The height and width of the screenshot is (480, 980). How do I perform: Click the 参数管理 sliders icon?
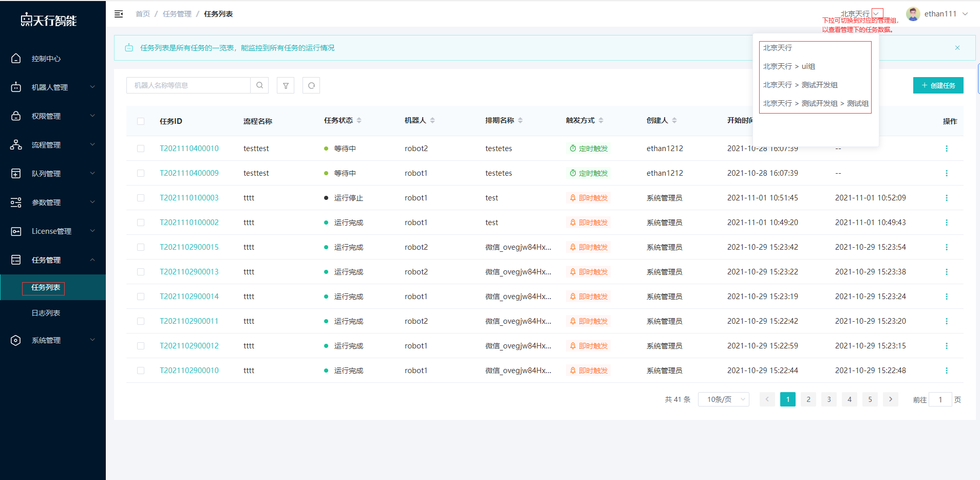[x=16, y=202]
